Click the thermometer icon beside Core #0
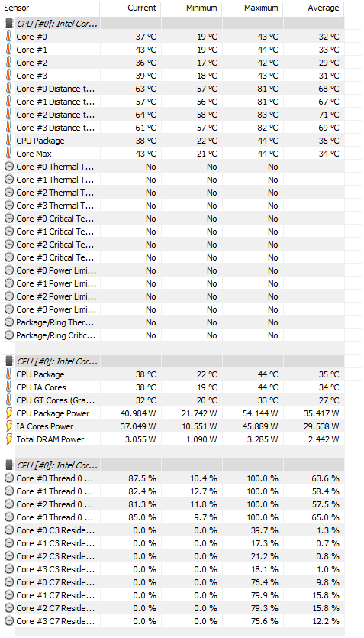This screenshot has width=364, height=638. click(9, 37)
